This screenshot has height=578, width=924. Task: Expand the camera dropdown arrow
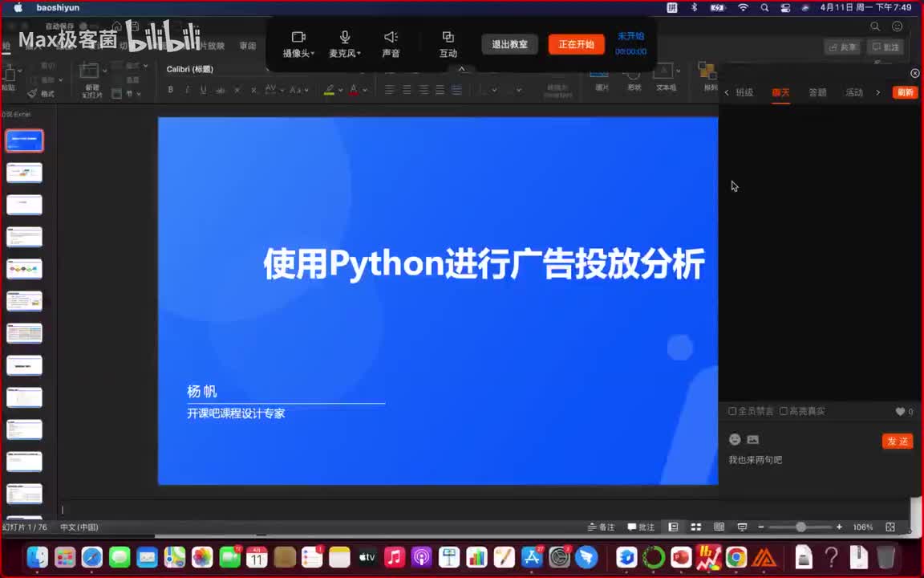pyautogui.click(x=313, y=53)
